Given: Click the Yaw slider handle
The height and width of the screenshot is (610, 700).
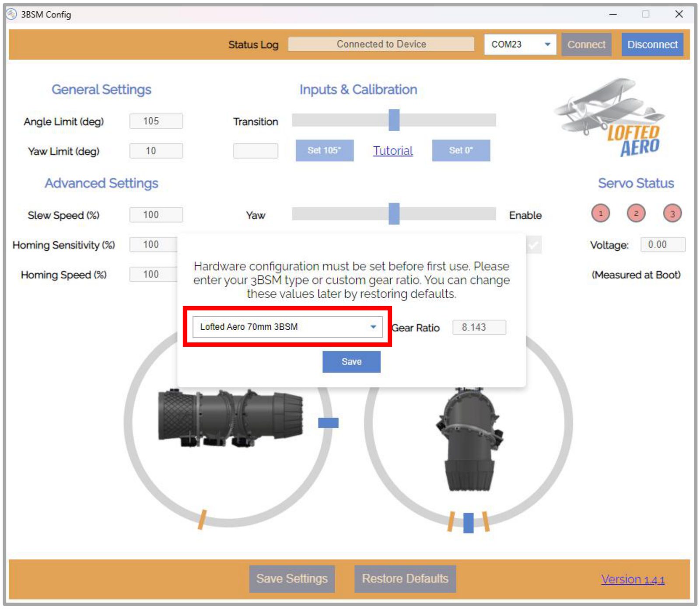Looking at the screenshot, I should pyautogui.click(x=394, y=214).
